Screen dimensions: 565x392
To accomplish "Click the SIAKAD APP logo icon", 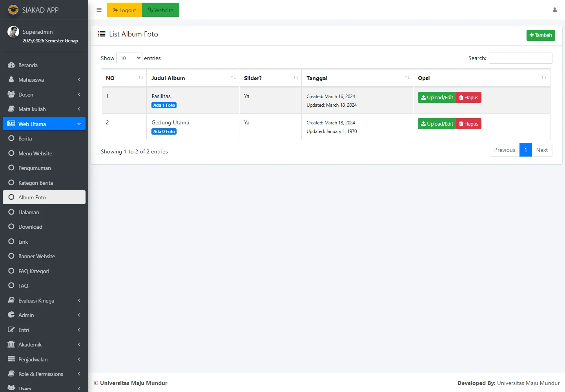I will point(13,10).
